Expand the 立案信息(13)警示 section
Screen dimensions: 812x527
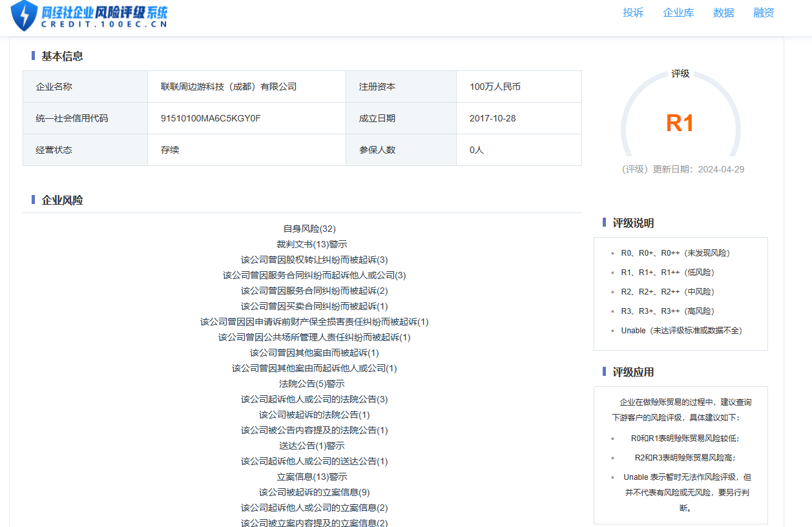click(x=311, y=477)
